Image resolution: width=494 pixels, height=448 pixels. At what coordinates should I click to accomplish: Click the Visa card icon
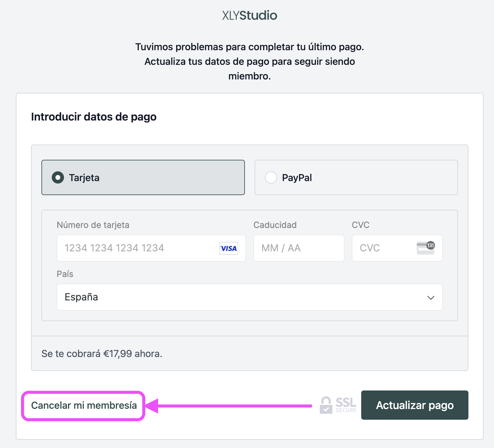pos(229,248)
